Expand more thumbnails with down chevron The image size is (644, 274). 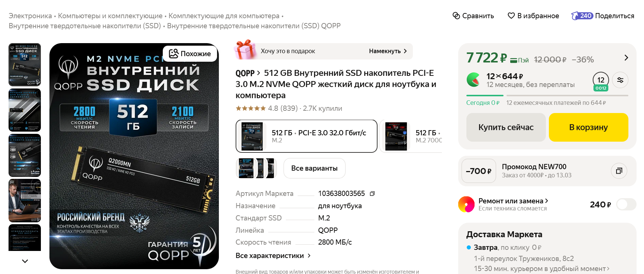[25, 261]
